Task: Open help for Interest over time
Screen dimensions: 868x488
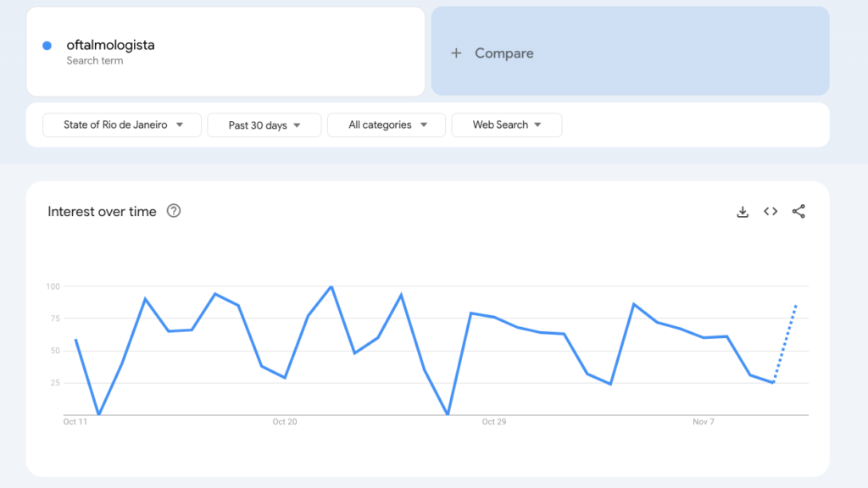Action: 174,211
